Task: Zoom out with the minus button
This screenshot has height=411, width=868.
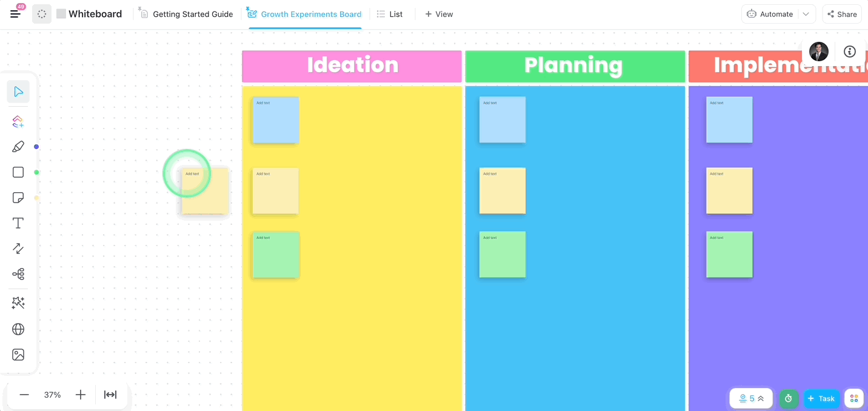Action: tap(24, 395)
